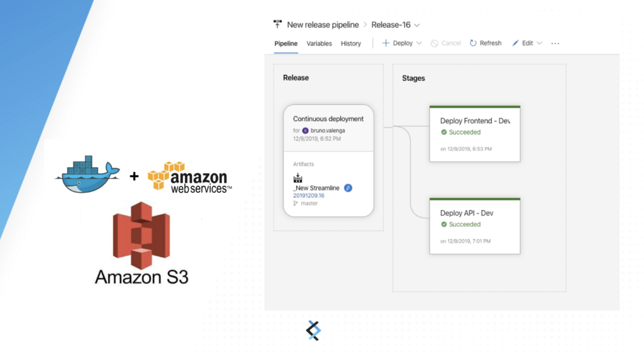This screenshot has width=644, height=352.
Task: Click the Toptal logo at bottom
Action: click(x=314, y=331)
